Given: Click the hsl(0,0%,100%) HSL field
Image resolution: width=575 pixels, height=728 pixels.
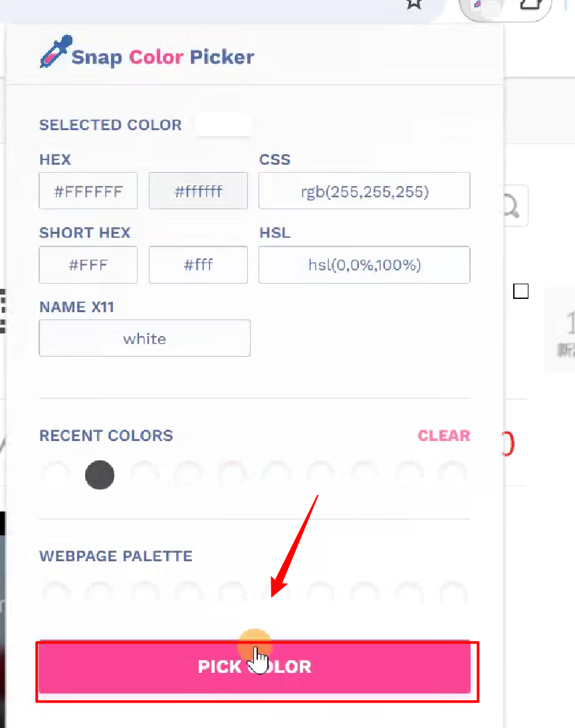Looking at the screenshot, I should point(364,265).
